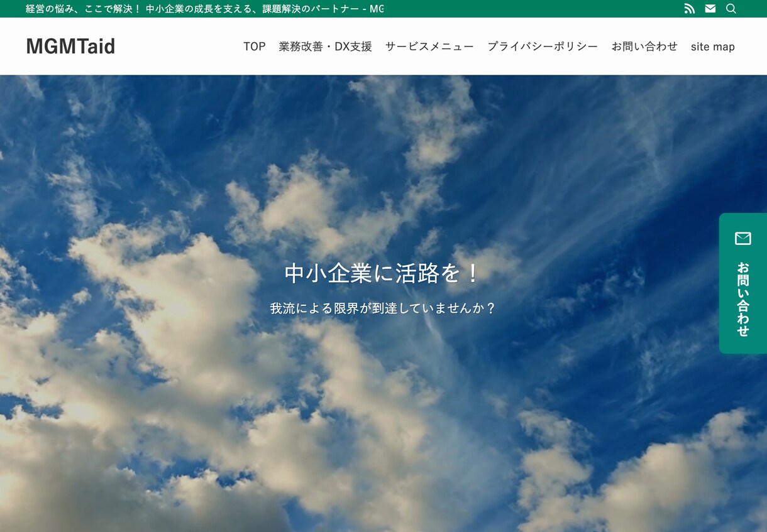Go to the TOP menu item
Viewport: 767px width, 532px height.
[255, 46]
